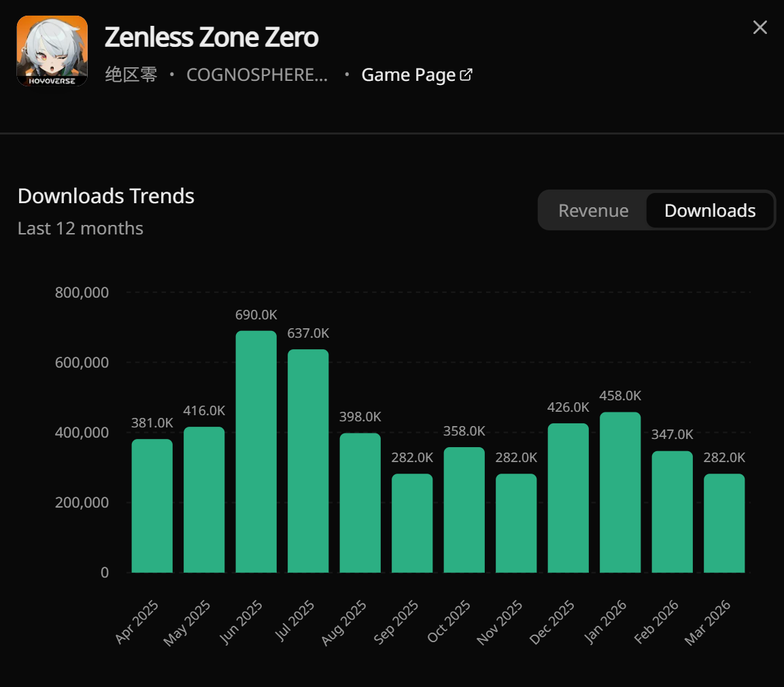Click the Sep 2025 bar
784x687 pixels.
click(x=412, y=523)
